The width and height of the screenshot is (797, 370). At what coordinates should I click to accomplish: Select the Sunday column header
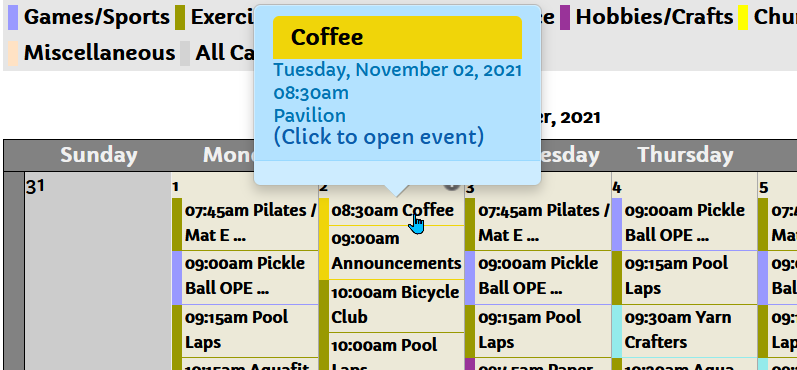(98, 156)
